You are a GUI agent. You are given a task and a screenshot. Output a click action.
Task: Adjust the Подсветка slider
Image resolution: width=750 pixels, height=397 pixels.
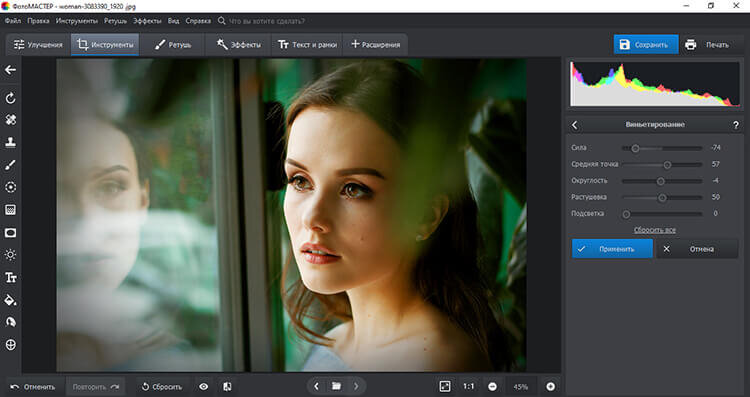[662, 214]
